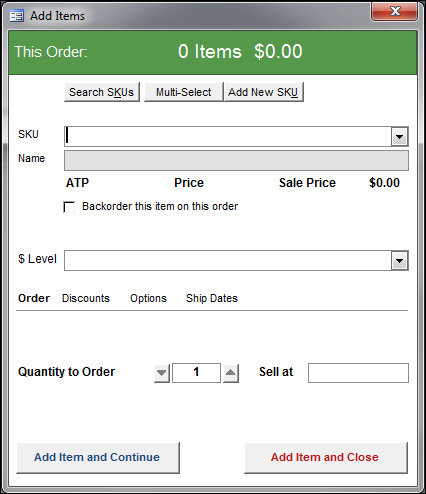Click Add Item and Close
This screenshot has width=426, height=494.
pos(325,458)
